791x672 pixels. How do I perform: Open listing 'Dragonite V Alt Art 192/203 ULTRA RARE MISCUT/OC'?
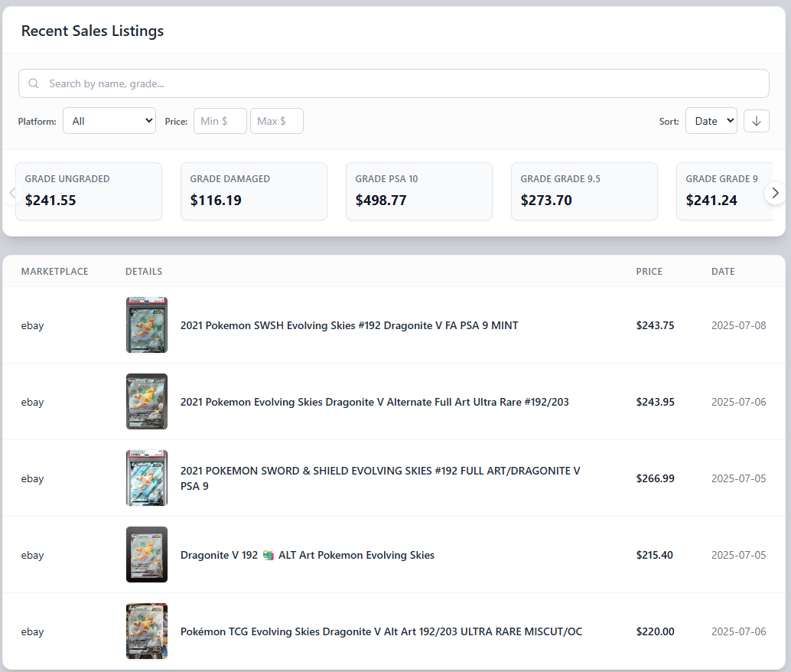point(382,631)
